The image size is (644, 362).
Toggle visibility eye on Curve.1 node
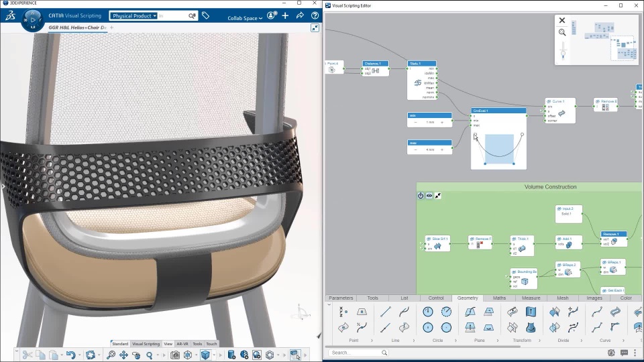coord(549,101)
